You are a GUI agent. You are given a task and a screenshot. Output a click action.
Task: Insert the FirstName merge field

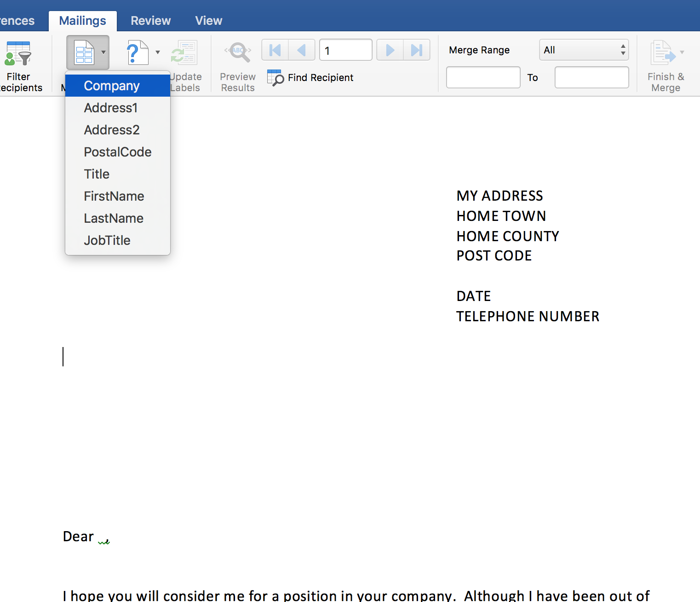(114, 196)
